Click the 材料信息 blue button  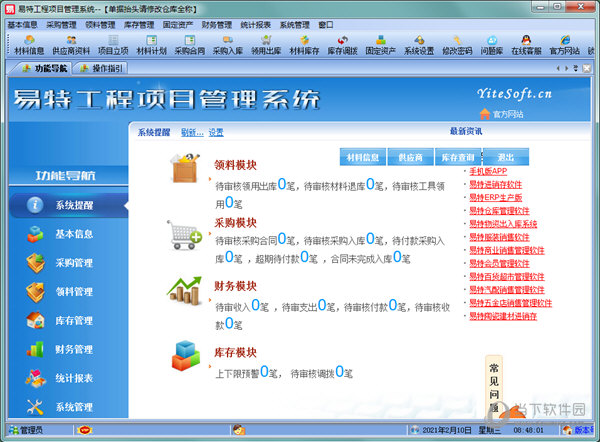(363, 157)
